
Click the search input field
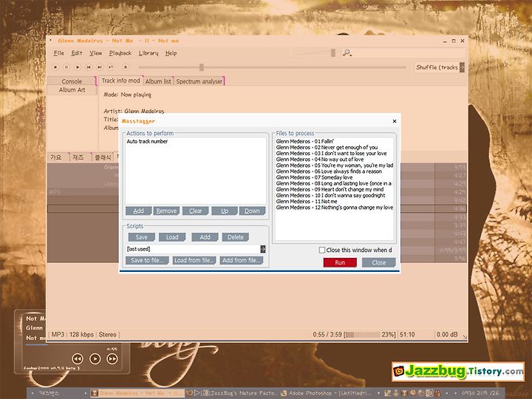point(409,53)
